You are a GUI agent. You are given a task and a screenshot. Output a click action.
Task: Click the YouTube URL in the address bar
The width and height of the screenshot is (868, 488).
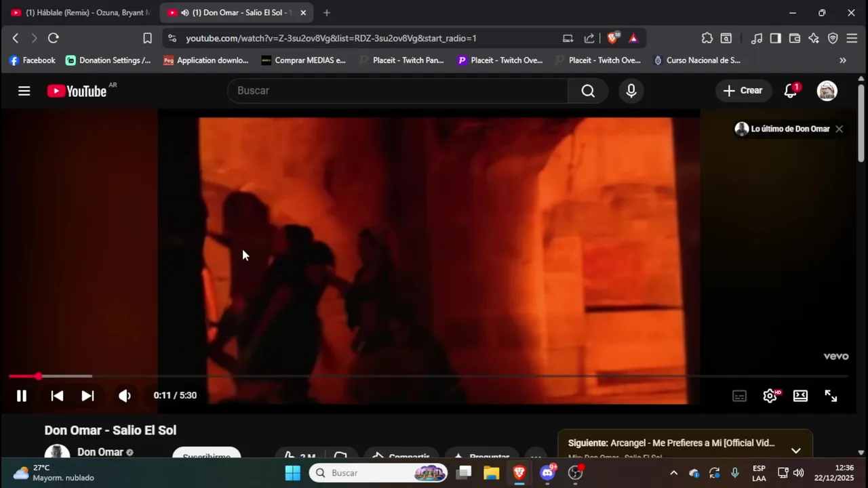pyautogui.click(x=331, y=39)
